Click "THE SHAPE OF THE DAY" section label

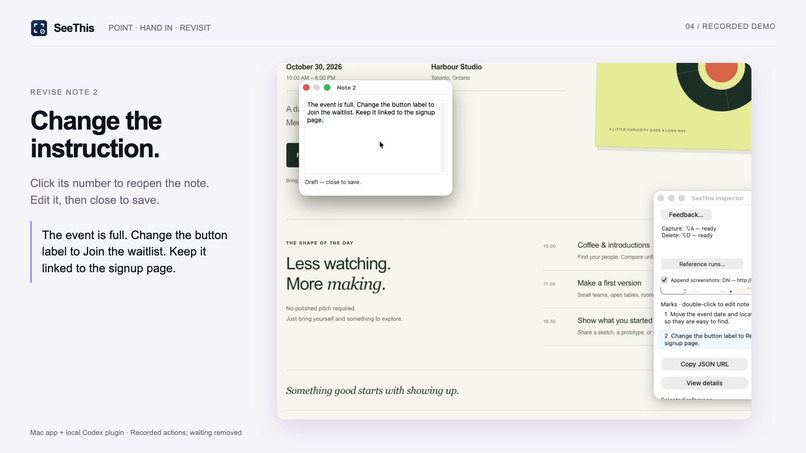coord(320,243)
